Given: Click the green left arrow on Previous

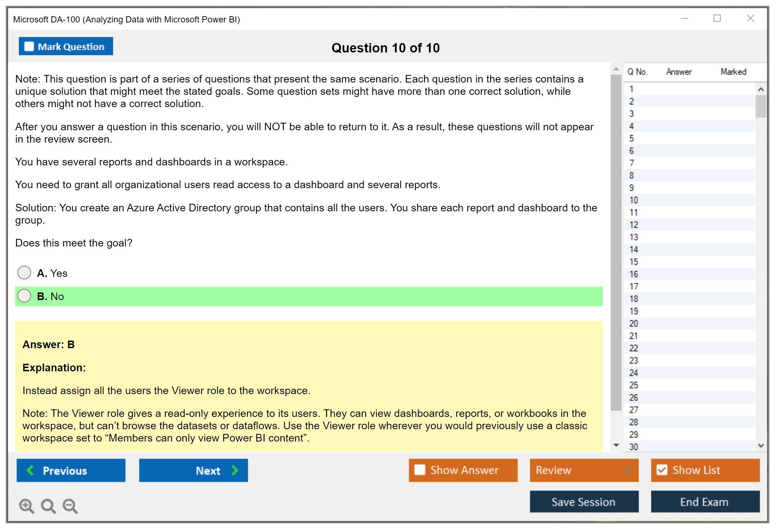Looking at the screenshot, I should 30,470.
